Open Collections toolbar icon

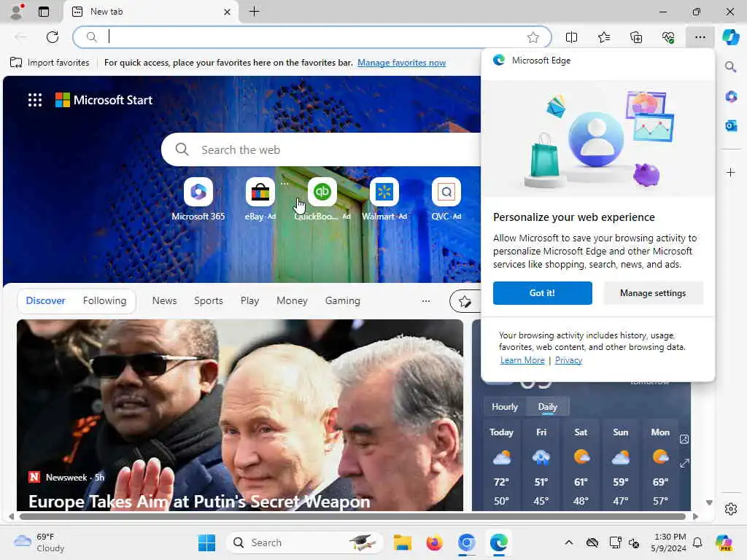pos(636,37)
